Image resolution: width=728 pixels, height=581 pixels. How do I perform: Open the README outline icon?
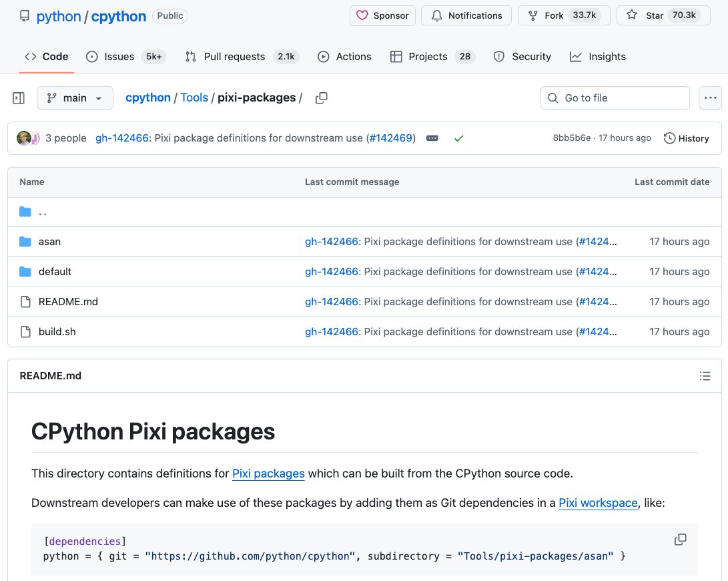(x=705, y=376)
